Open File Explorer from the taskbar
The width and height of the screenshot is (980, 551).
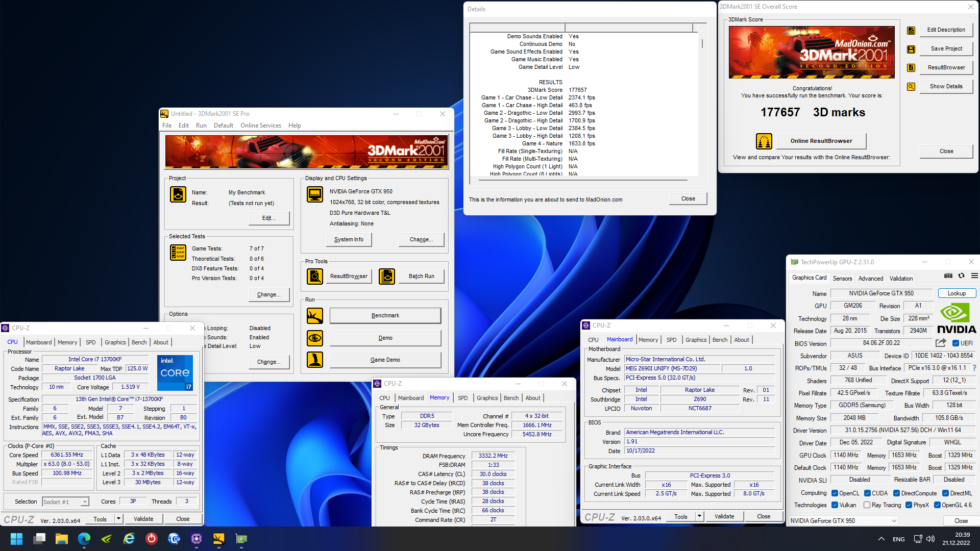tap(62, 539)
